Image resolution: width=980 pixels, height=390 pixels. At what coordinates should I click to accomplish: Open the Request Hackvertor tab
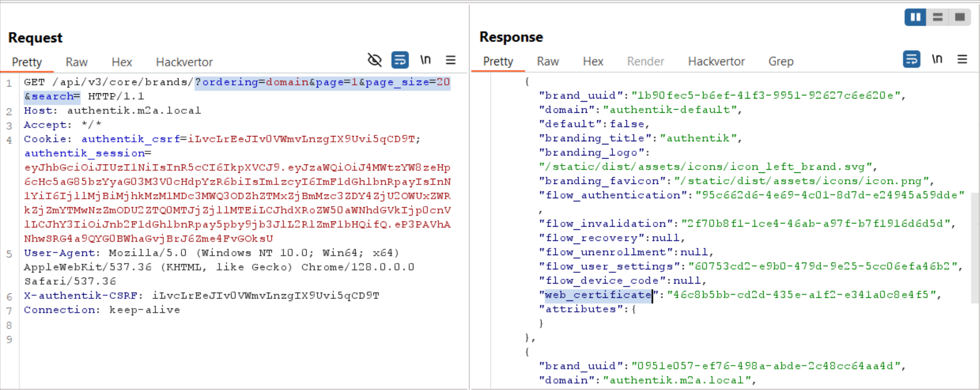coord(185,62)
